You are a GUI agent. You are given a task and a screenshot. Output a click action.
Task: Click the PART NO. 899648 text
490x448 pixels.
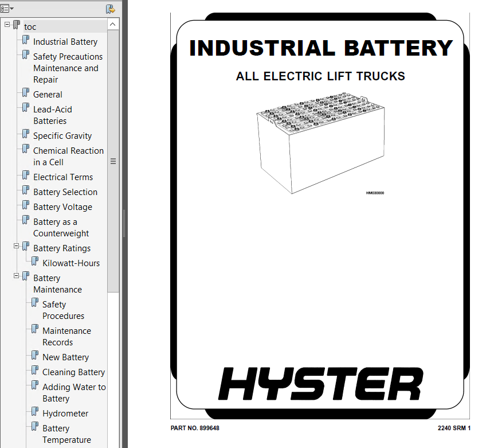coord(195,428)
